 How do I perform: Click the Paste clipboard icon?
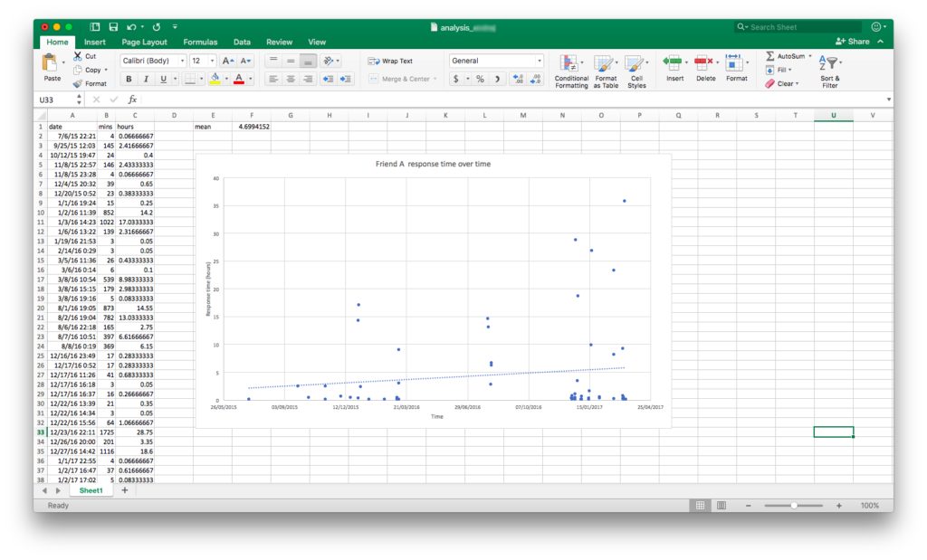click(51, 63)
